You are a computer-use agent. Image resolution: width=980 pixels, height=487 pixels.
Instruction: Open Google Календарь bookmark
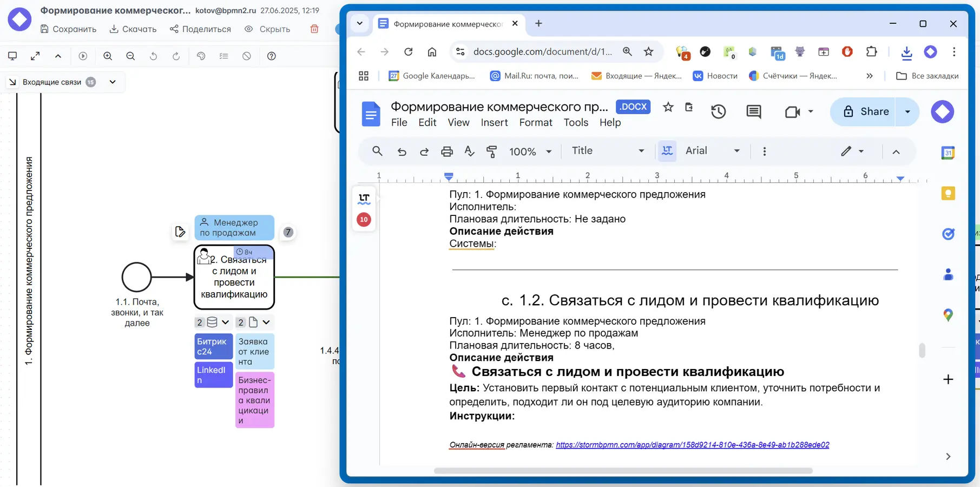[432, 76]
